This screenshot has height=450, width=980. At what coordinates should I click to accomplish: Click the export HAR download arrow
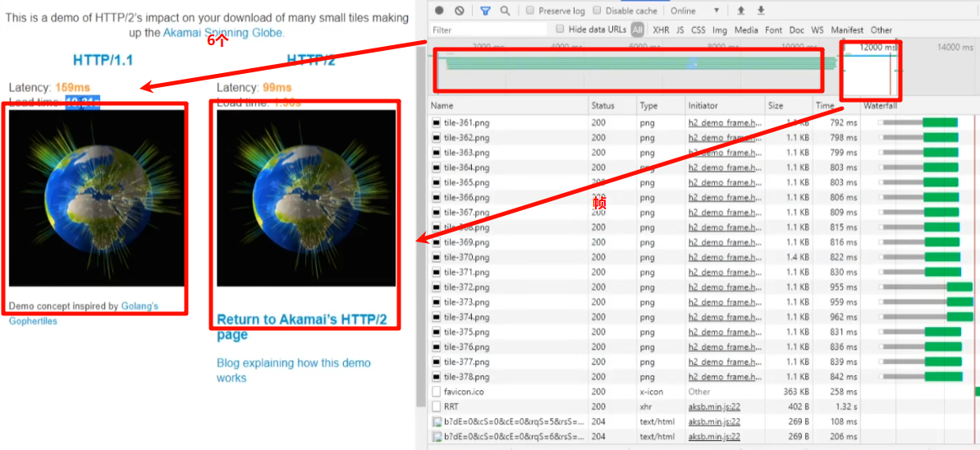coord(761,11)
